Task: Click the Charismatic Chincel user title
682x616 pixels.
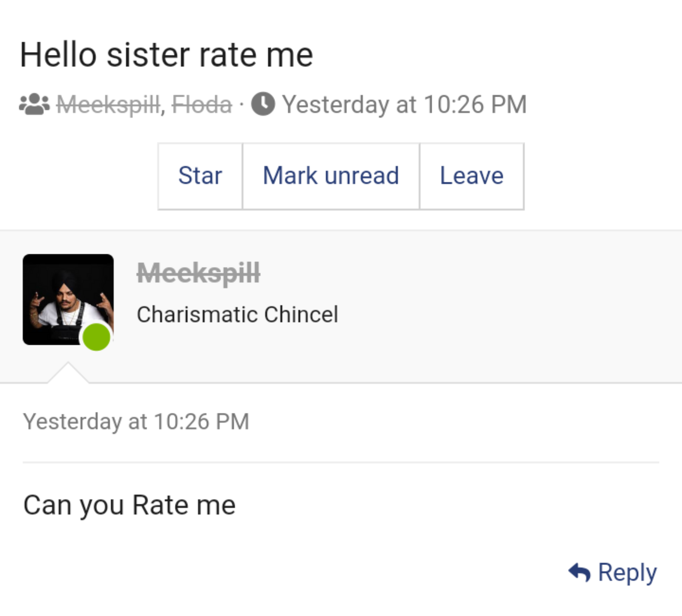Action: (237, 315)
